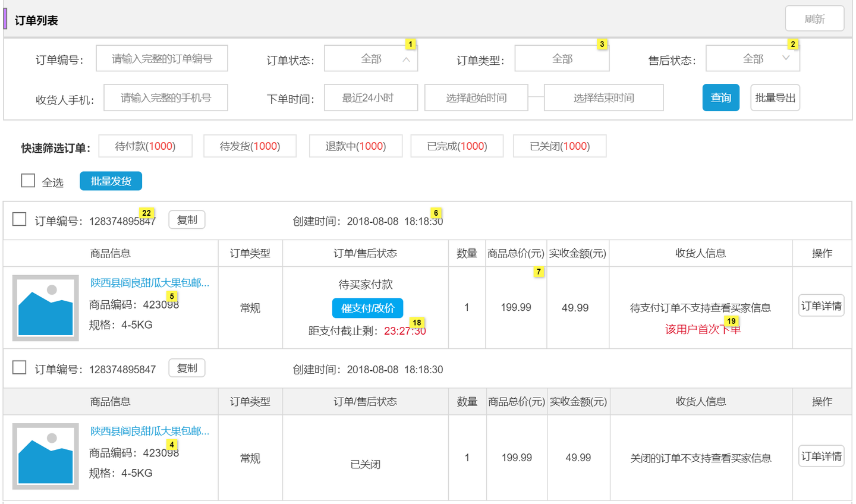This screenshot has height=504, width=856.
Task: Click the closed order's product thumbnail
Action: pos(46,456)
